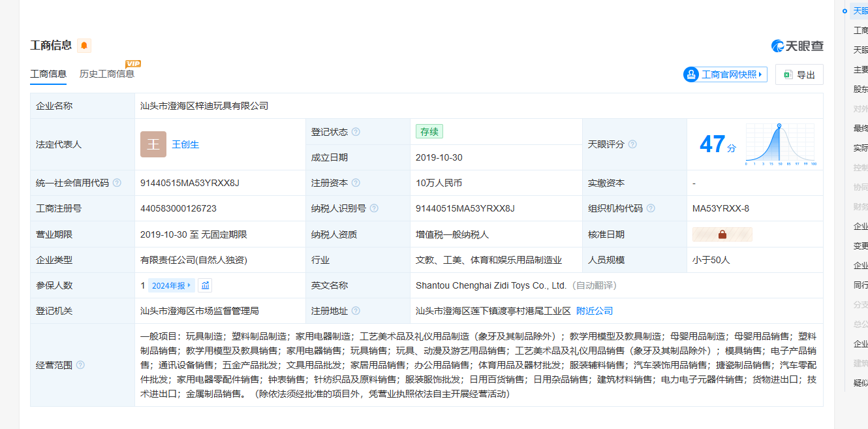Viewport: 868px width, 429px height.
Task: Click the help icon next to 注册资本
Action: pyautogui.click(x=356, y=183)
